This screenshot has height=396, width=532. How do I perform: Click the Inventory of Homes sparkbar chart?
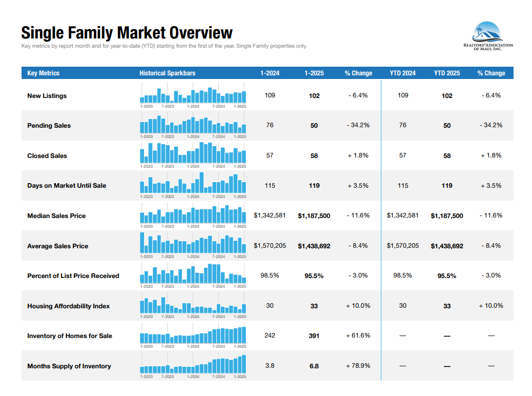tap(193, 335)
